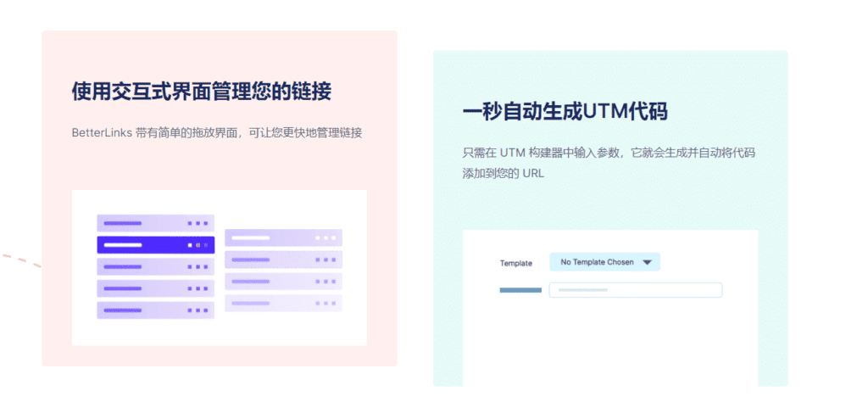Click the description starting with BetterLinks 带有简单的拖放界面
Viewport: 868px width, 419px height.
tap(217, 133)
